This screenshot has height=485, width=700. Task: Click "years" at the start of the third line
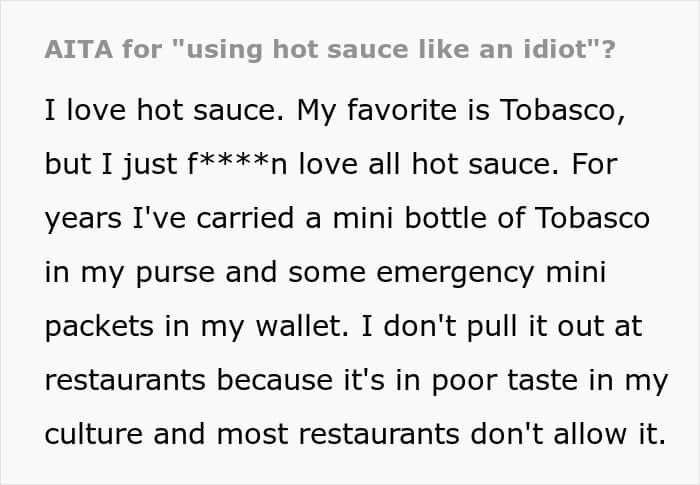83,219
